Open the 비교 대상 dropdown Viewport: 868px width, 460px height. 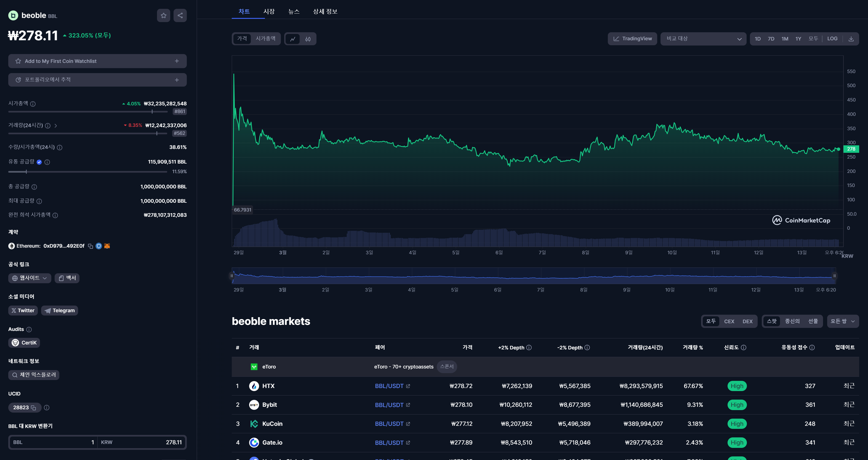(x=703, y=39)
